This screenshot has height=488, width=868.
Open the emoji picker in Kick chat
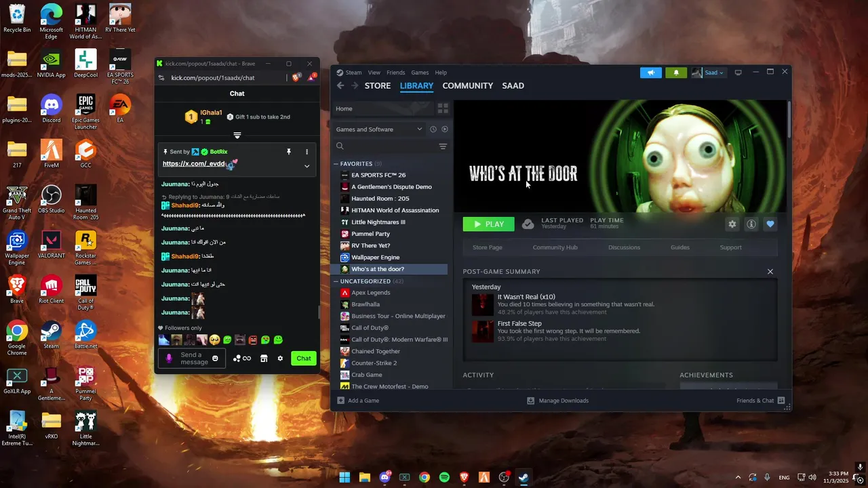point(215,359)
